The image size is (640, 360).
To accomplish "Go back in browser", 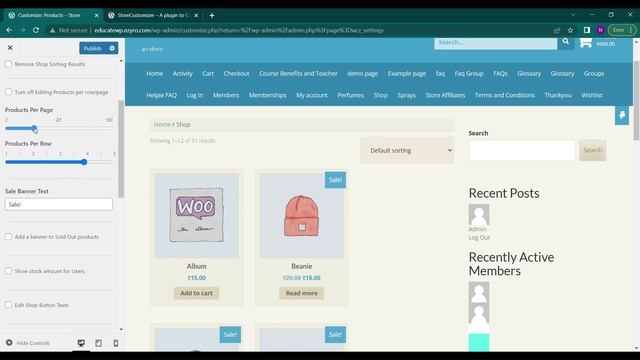I will [9, 30].
